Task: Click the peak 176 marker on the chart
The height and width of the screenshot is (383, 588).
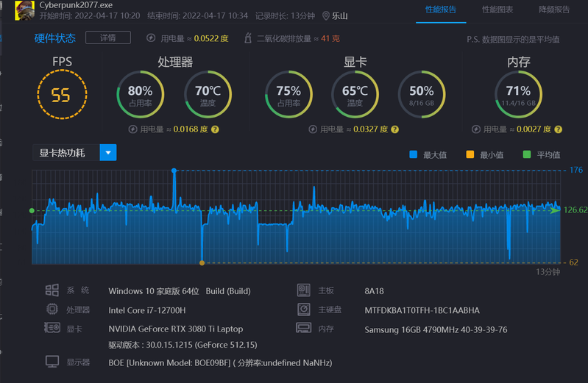Action: point(174,171)
